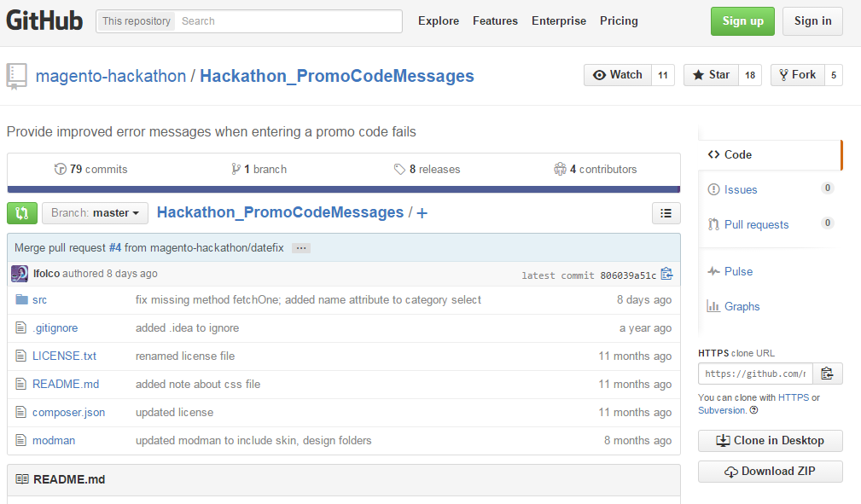Click the help icon next to Subversion
Viewport: 861px width, 504px height.
coord(754,410)
